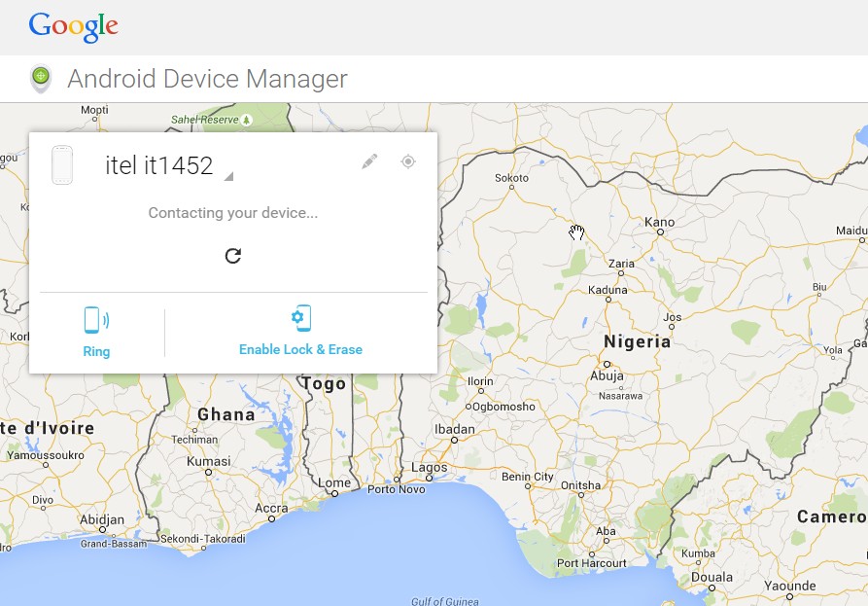Click the pencil icon to rename device
This screenshot has height=606, width=868.
[368, 161]
